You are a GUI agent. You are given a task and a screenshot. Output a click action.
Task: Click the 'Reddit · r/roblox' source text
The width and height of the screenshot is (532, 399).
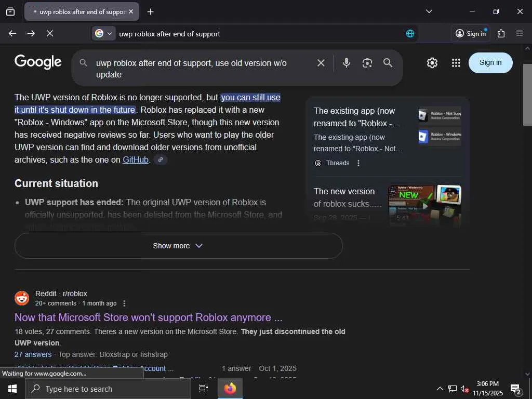[61, 294]
